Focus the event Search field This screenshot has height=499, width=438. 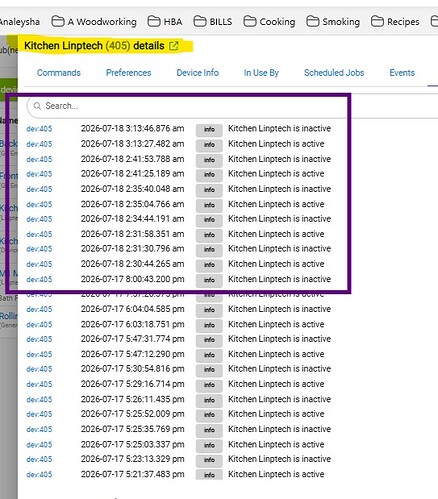point(187,106)
